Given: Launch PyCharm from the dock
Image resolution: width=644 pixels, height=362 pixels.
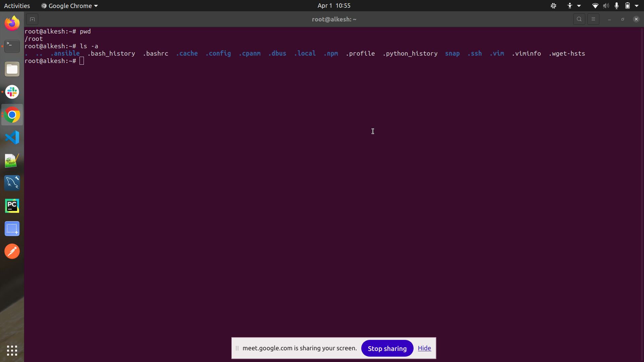Looking at the screenshot, I should [x=12, y=206].
